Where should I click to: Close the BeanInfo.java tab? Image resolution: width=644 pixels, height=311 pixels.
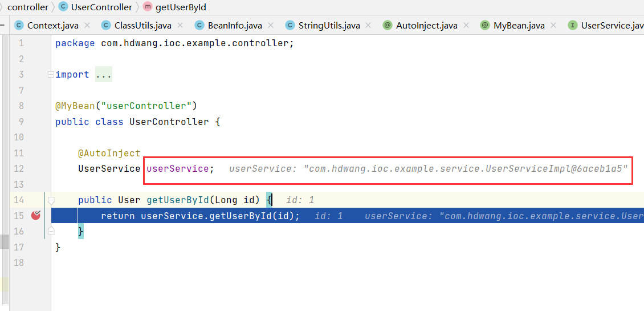tap(270, 26)
